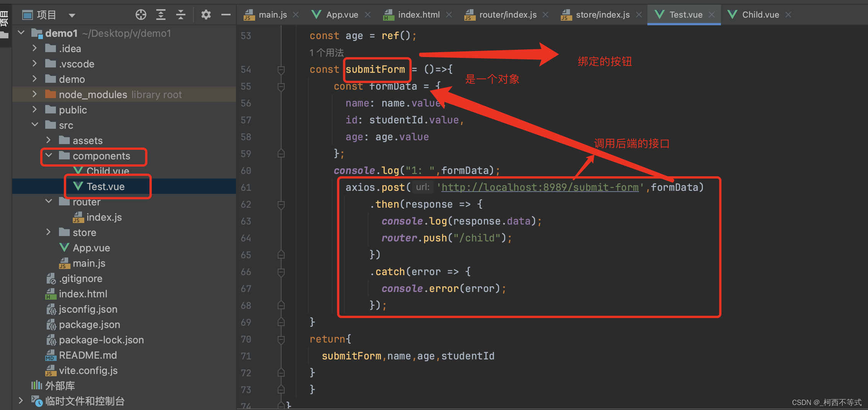Viewport: 868px width, 410px height.
Task: Collapse the router folder
Action: click(x=49, y=202)
